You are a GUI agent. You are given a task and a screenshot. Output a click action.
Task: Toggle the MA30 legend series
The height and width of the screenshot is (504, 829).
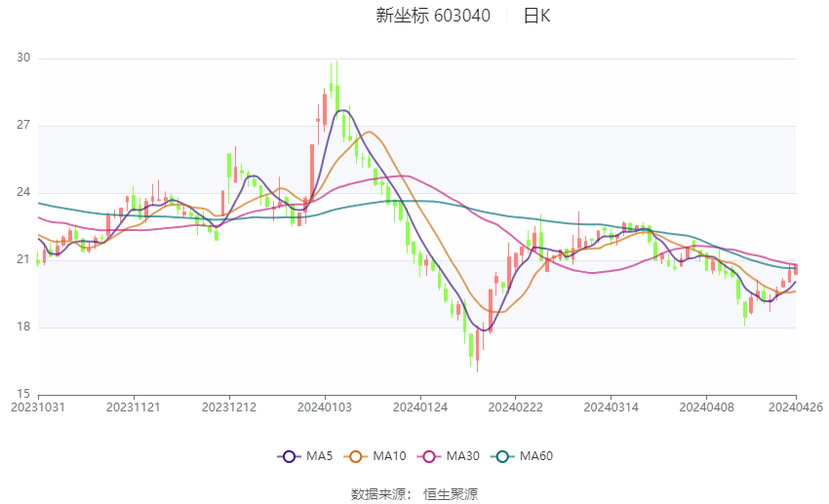pos(449,456)
